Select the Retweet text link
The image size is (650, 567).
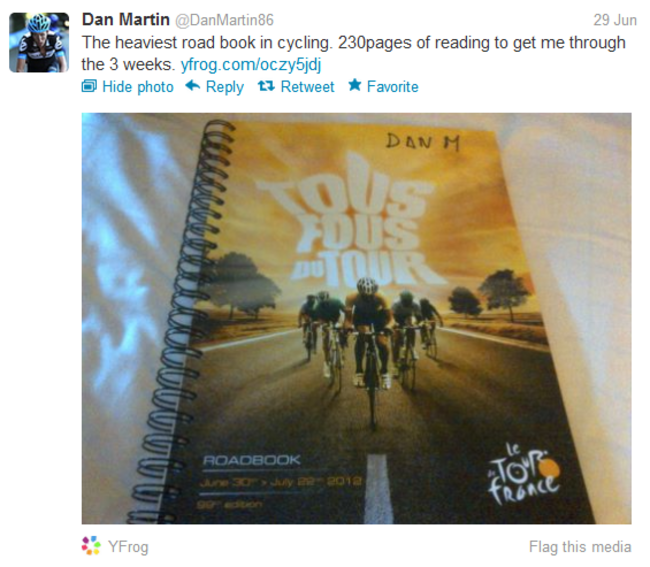pos(307,87)
